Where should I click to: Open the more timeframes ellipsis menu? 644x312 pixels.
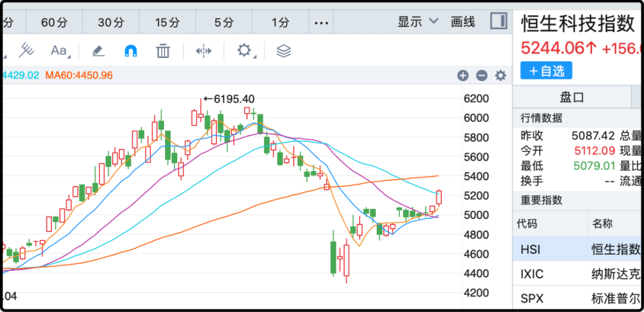click(321, 23)
